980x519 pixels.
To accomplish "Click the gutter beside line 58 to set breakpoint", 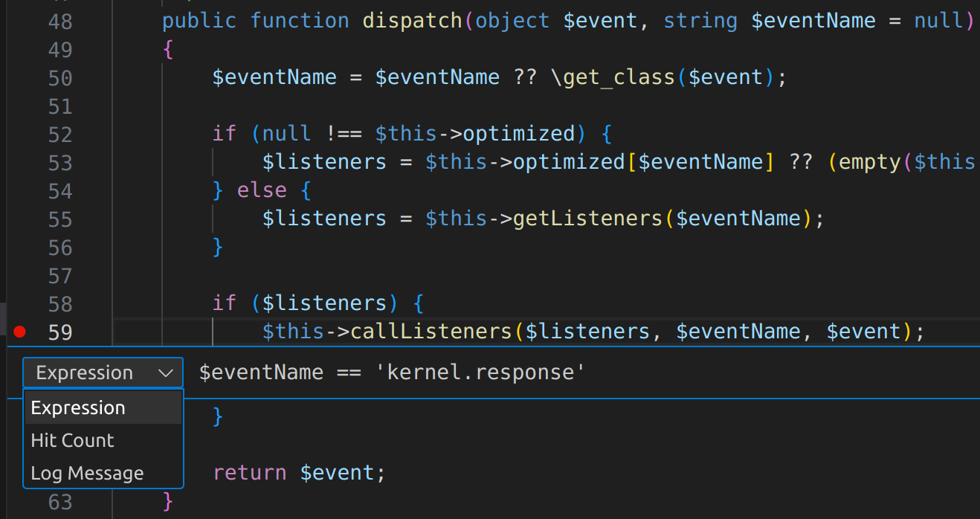I will [19, 303].
